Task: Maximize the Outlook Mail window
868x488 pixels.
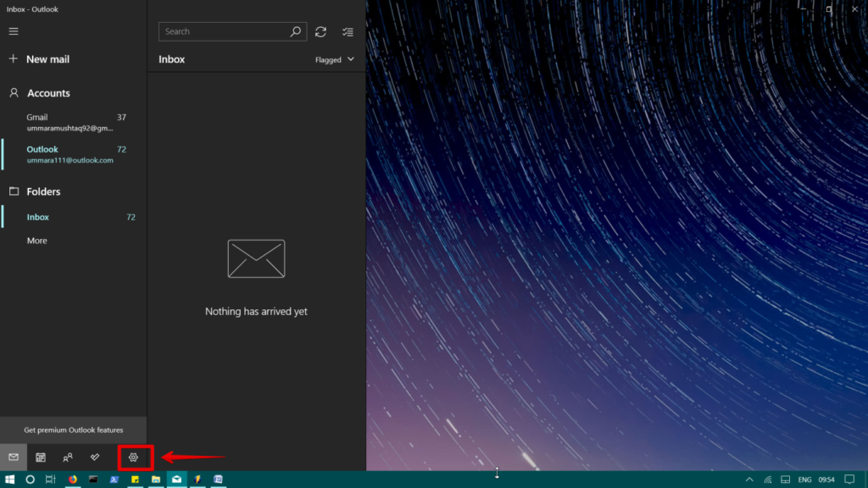Action: click(x=829, y=8)
